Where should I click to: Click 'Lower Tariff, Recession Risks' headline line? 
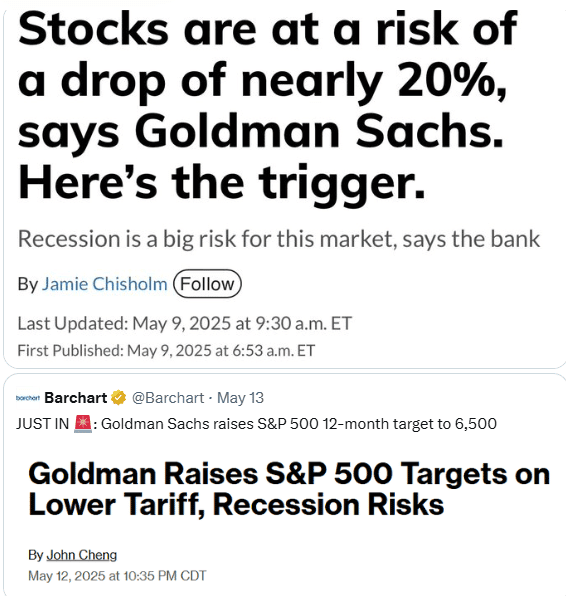(236, 505)
